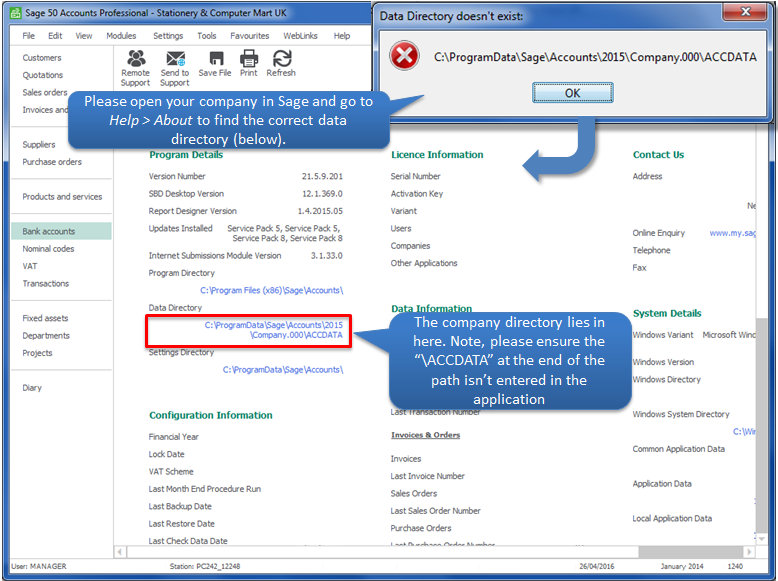Open the www.my.sage Online Enquiry link
The image size is (778, 581).
(x=732, y=233)
